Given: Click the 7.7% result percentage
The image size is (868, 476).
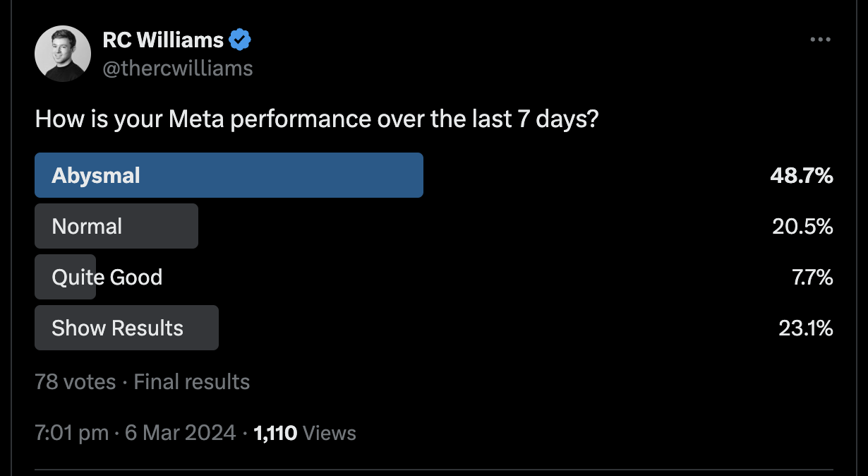Looking at the screenshot, I should (x=812, y=278).
